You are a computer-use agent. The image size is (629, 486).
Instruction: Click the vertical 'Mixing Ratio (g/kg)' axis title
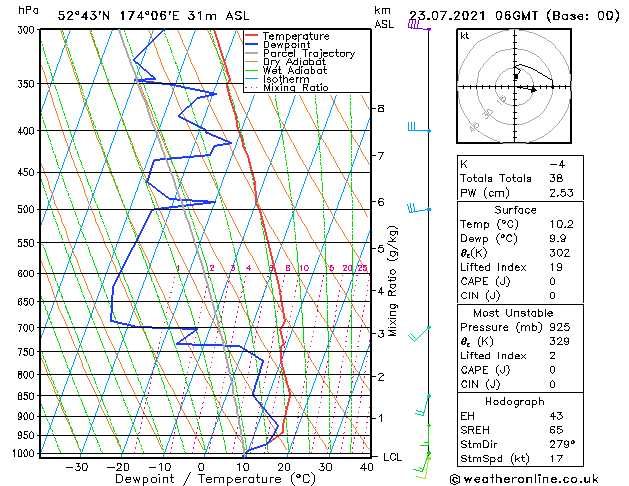tap(392, 281)
